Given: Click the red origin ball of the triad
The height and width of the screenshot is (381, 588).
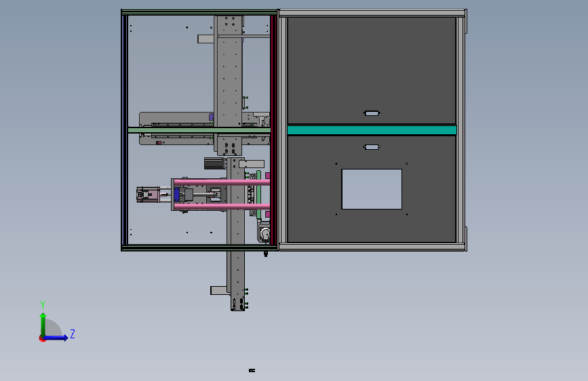Looking at the screenshot, I should click(x=42, y=338).
